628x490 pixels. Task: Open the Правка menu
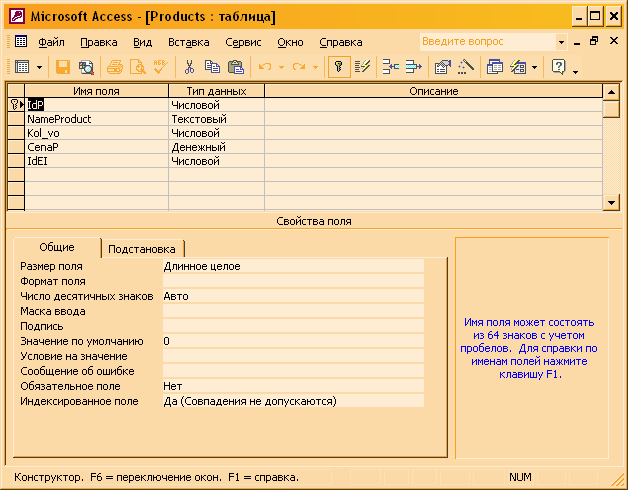tap(99, 42)
